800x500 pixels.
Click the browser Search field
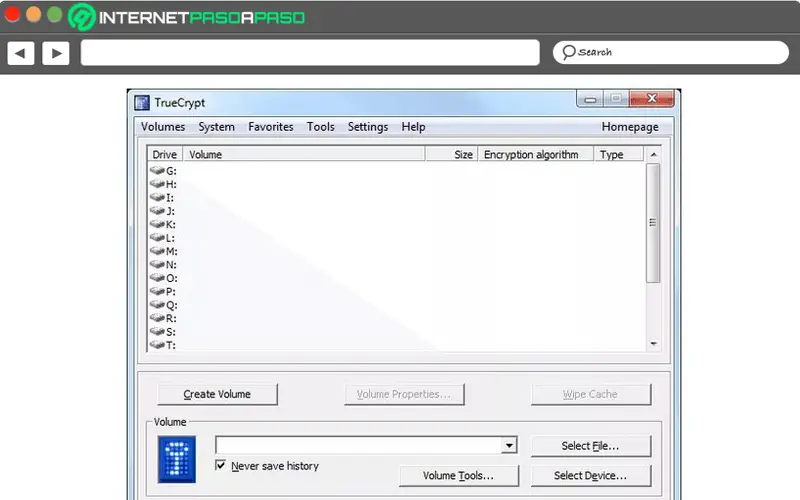[x=671, y=52]
